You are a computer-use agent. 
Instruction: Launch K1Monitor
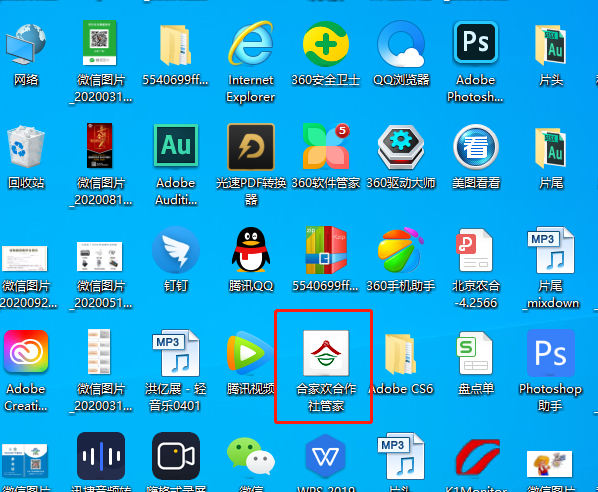coord(477,458)
